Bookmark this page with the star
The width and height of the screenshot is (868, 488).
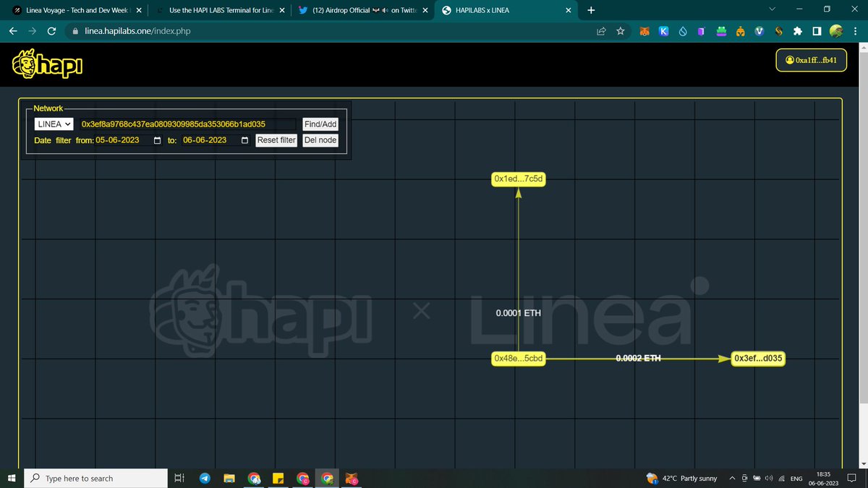click(x=621, y=32)
